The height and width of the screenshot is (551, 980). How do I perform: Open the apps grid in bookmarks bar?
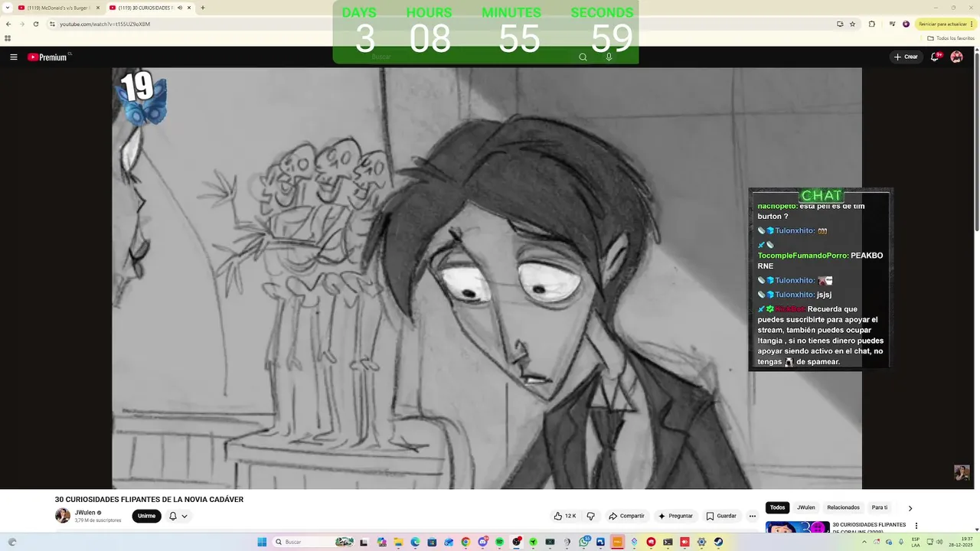tap(8, 38)
